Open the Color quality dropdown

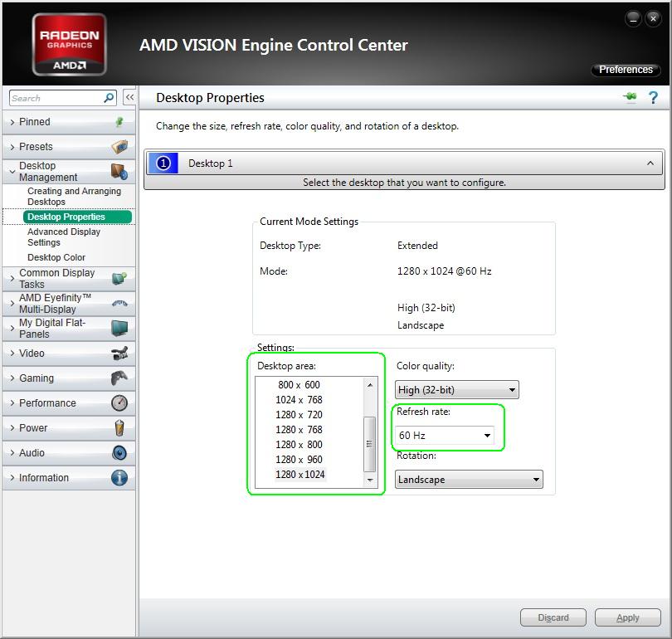coord(457,390)
